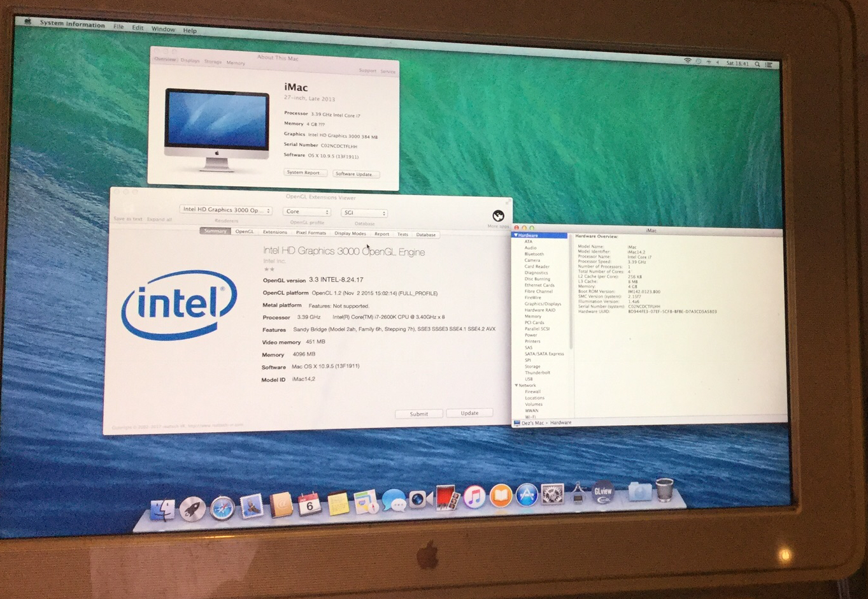Open Notification Center list icon
868x599 pixels.
click(769, 64)
